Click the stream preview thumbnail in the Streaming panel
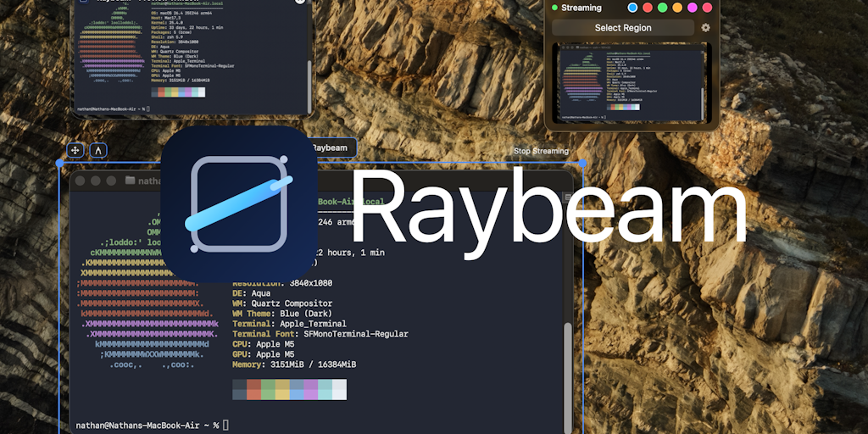 [x=632, y=82]
